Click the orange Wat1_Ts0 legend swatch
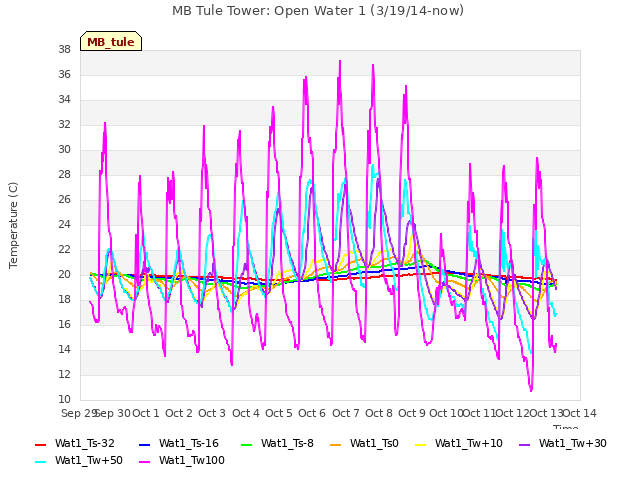 point(336,444)
